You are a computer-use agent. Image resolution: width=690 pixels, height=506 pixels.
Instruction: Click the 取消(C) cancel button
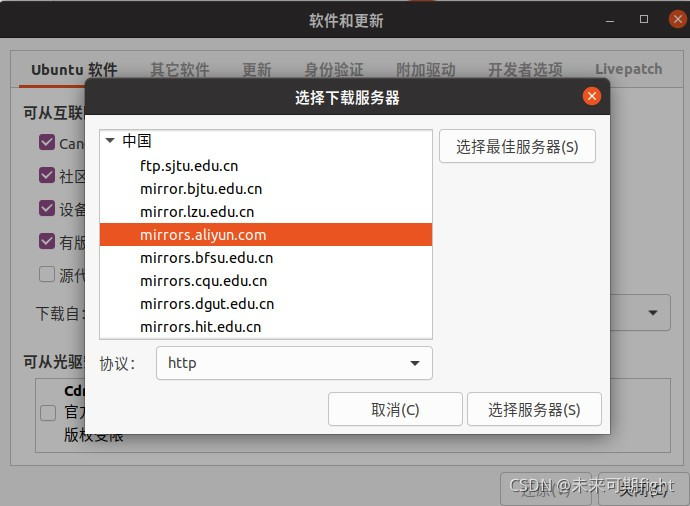(395, 409)
